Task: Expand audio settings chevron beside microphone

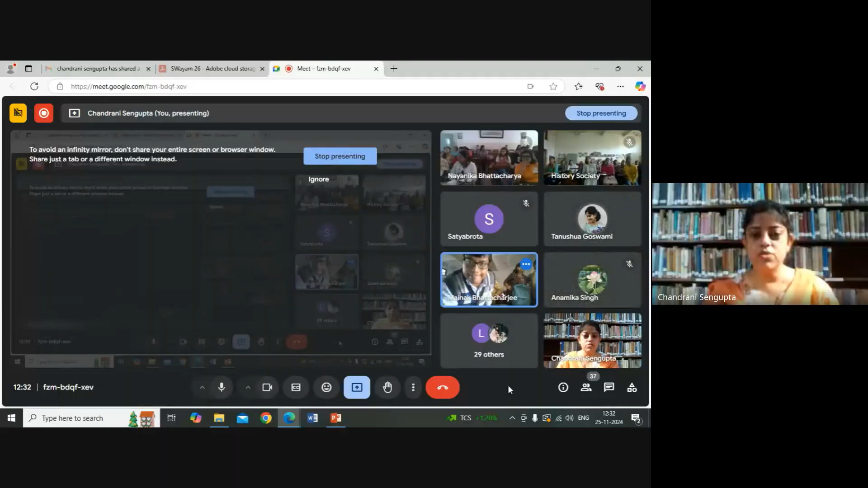Action: click(202, 388)
